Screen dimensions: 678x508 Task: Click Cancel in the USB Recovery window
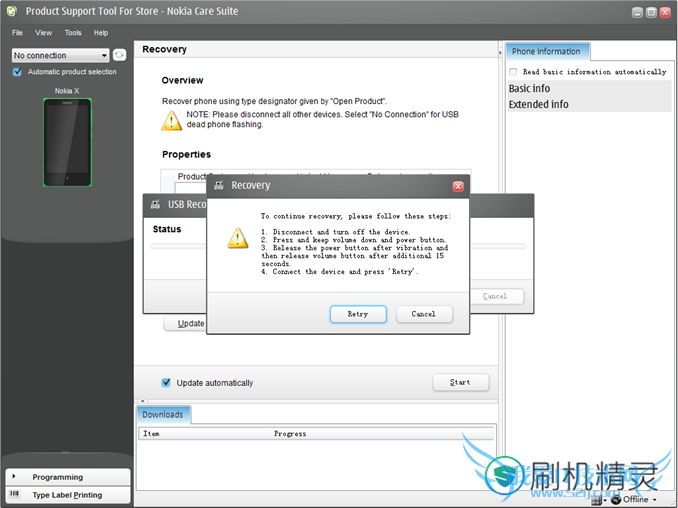[496, 296]
